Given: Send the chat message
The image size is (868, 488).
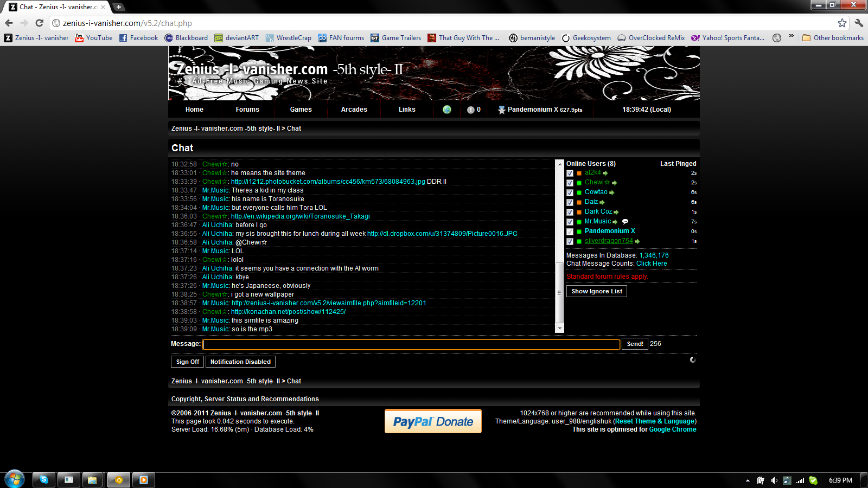Looking at the screenshot, I should [x=635, y=344].
